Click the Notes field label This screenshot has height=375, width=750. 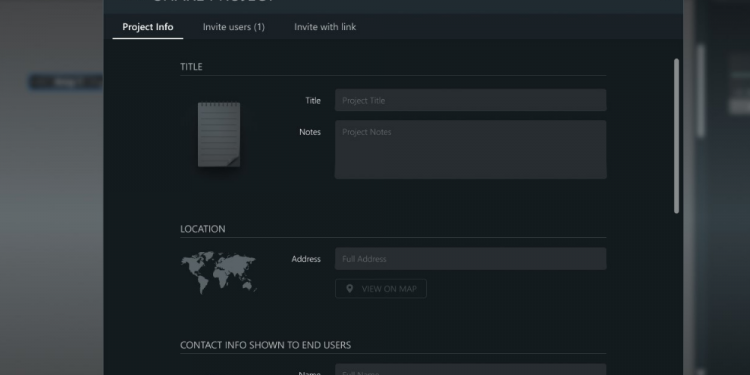[x=310, y=132]
